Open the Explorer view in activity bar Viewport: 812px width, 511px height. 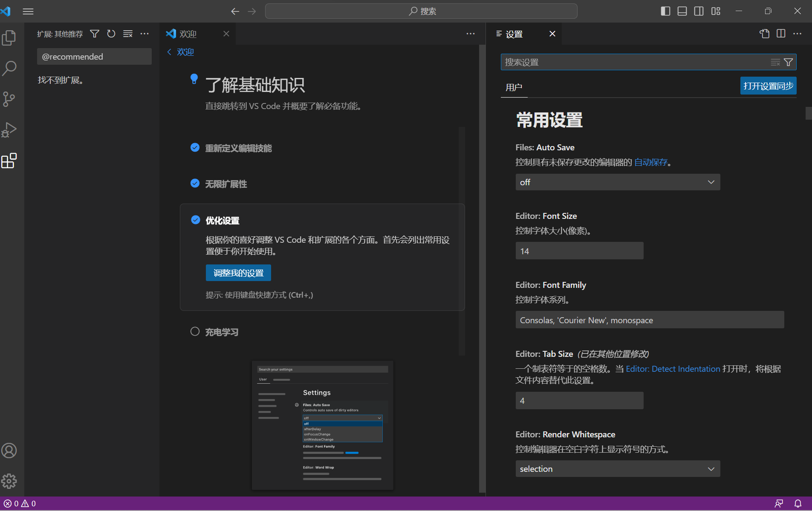click(9, 37)
